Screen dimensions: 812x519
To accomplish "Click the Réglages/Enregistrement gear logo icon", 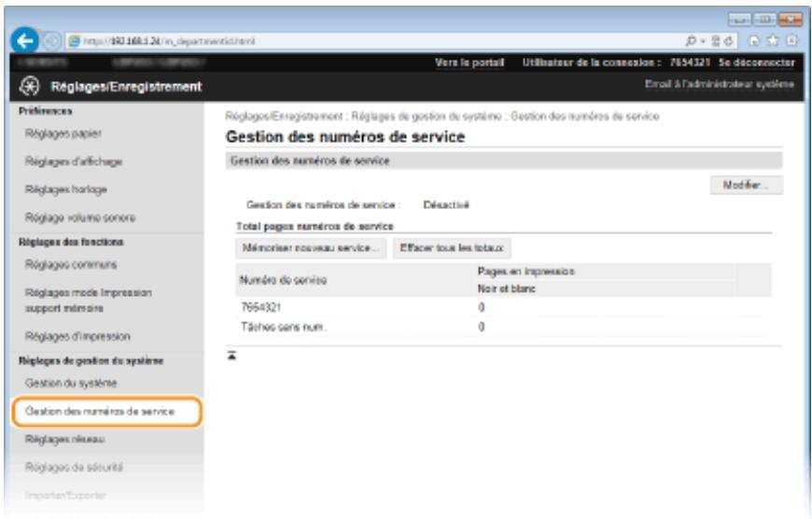I will click(30, 86).
